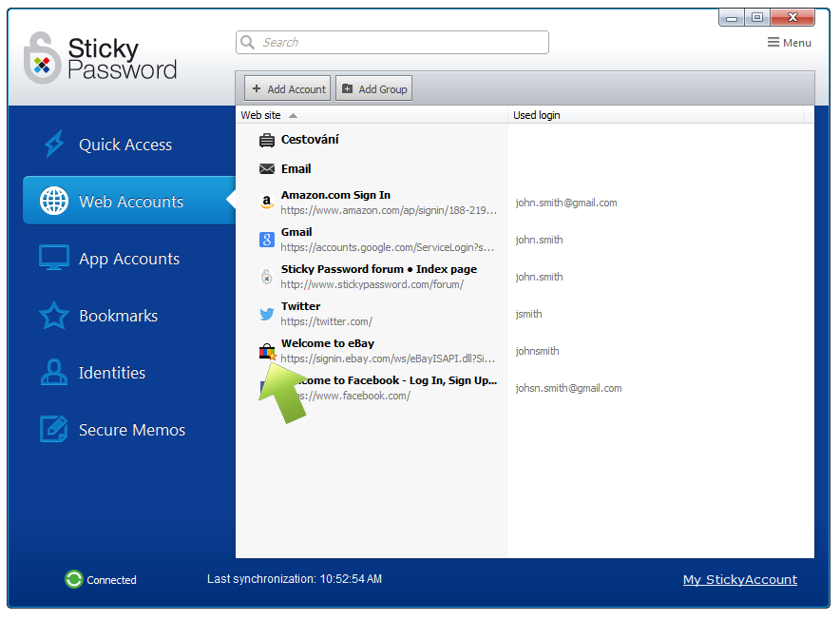Screen dimensions: 840x620
Task: Click the accounts.google.com URL
Action: coord(388,247)
